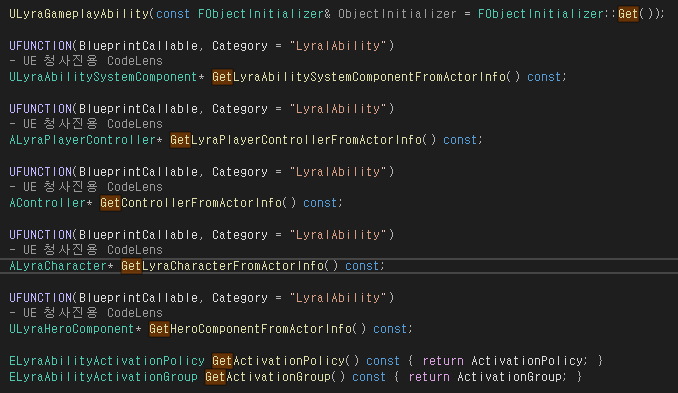Screen dimensions: 678x393
Task: Click UFUNCTION macro above GetLyraCharacterFromActorInfo
Action: coord(41,235)
